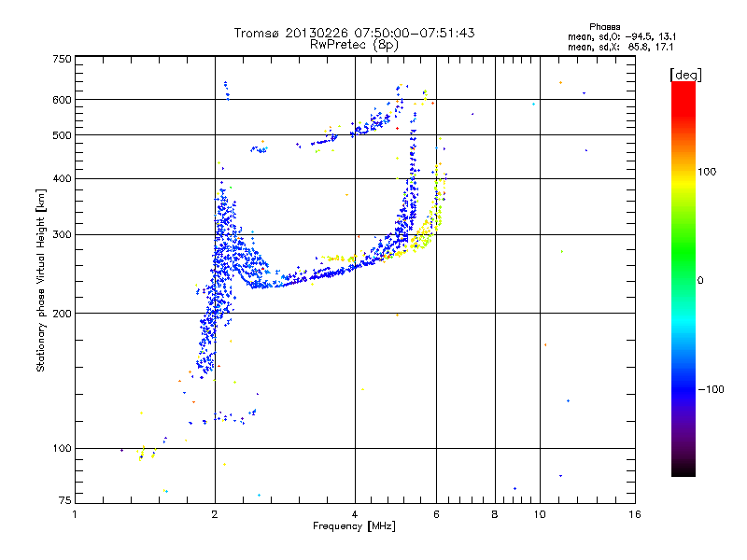
Task: Click the rainbow phase colorbar
Action: tap(684, 278)
